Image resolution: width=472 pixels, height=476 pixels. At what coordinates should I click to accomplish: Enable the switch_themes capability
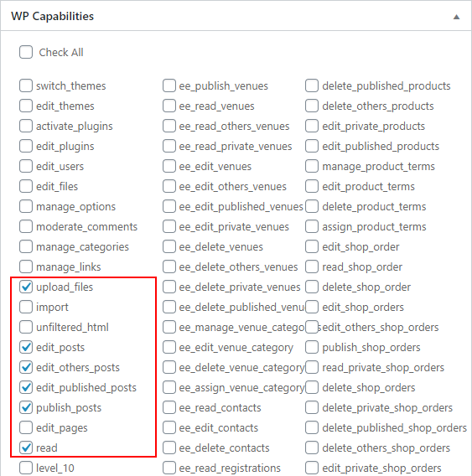tap(26, 85)
